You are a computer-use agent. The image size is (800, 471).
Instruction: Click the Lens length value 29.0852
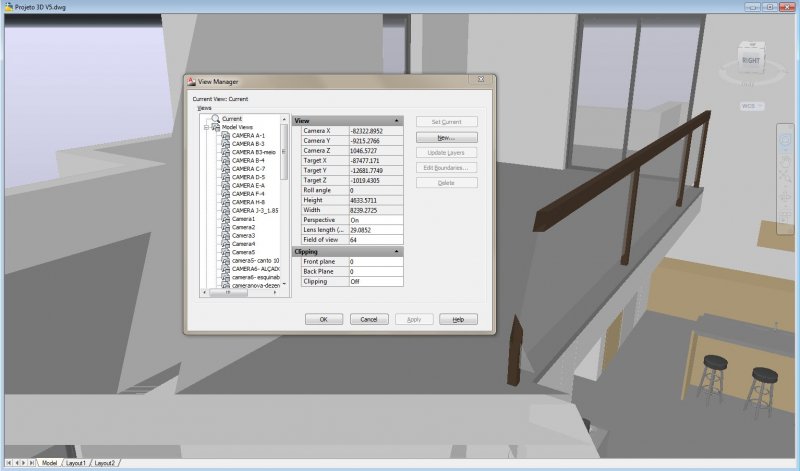376,230
